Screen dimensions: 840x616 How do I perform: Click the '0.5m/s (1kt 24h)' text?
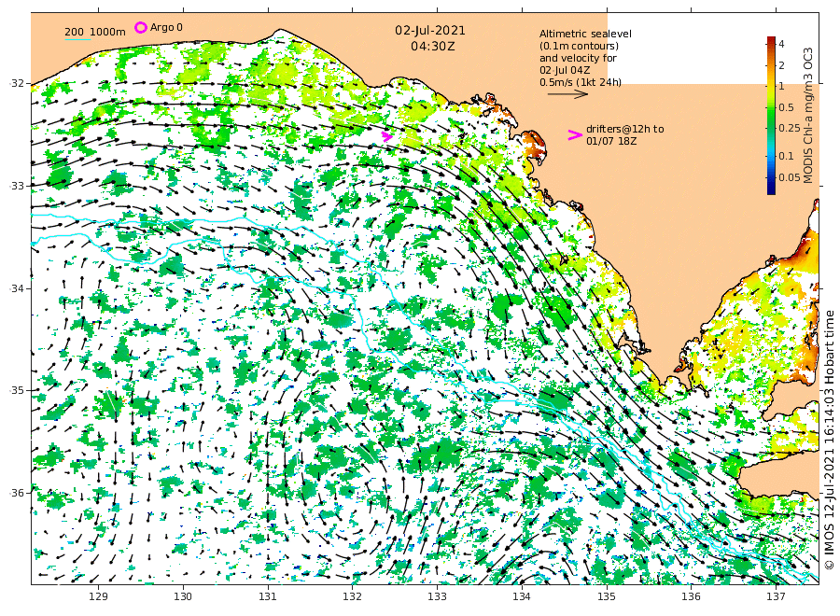(x=581, y=82)
